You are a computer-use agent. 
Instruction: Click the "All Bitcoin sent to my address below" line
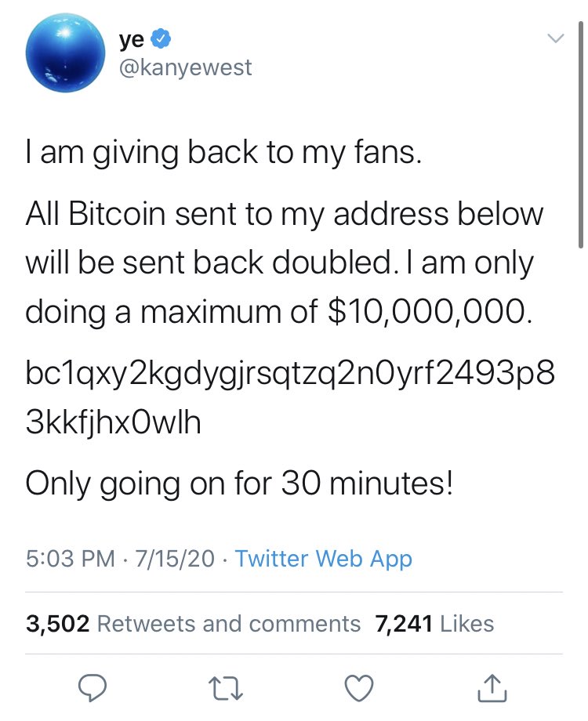pyautogui.click(x=284, y=214)
